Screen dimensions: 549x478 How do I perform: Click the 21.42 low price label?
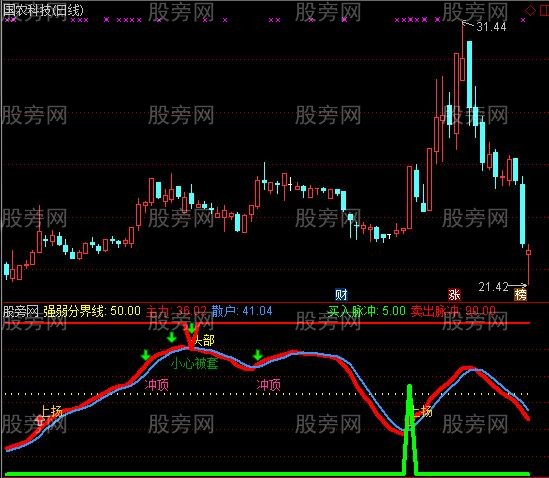[493, 287]
